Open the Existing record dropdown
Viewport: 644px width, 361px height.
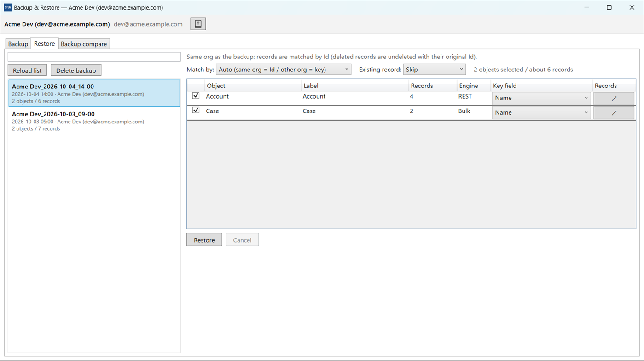[x=435, y=69]
